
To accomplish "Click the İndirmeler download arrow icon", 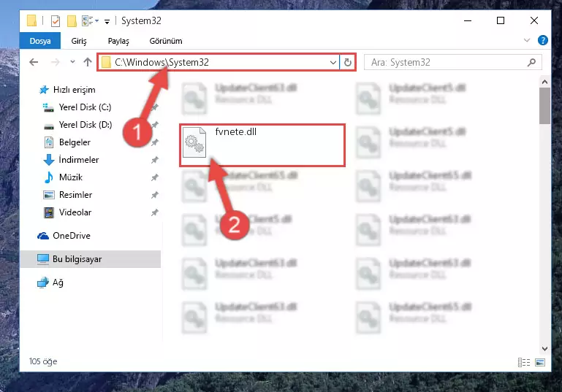I will coord(49,160).
